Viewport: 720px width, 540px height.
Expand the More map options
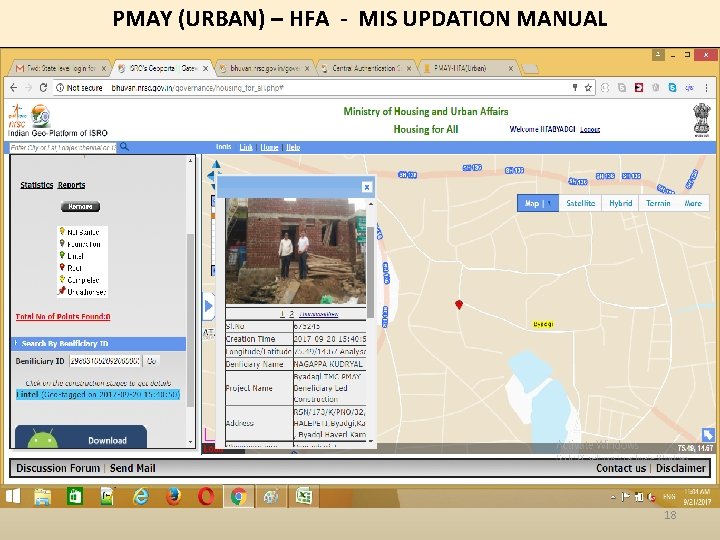tap(693, 203)
